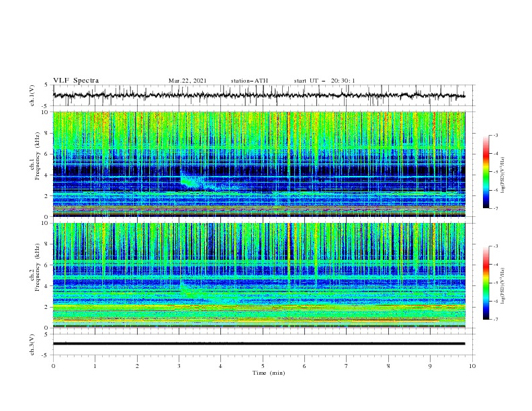This screenshot has width=532, height=411.
Task: Click the ch.2 color bar "log(PSD)(V²/Hz)" label
Action: coord(503,286)
